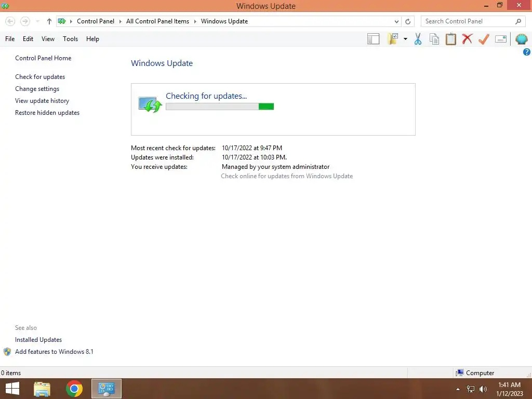Open the Tools menu

[70, 39]
